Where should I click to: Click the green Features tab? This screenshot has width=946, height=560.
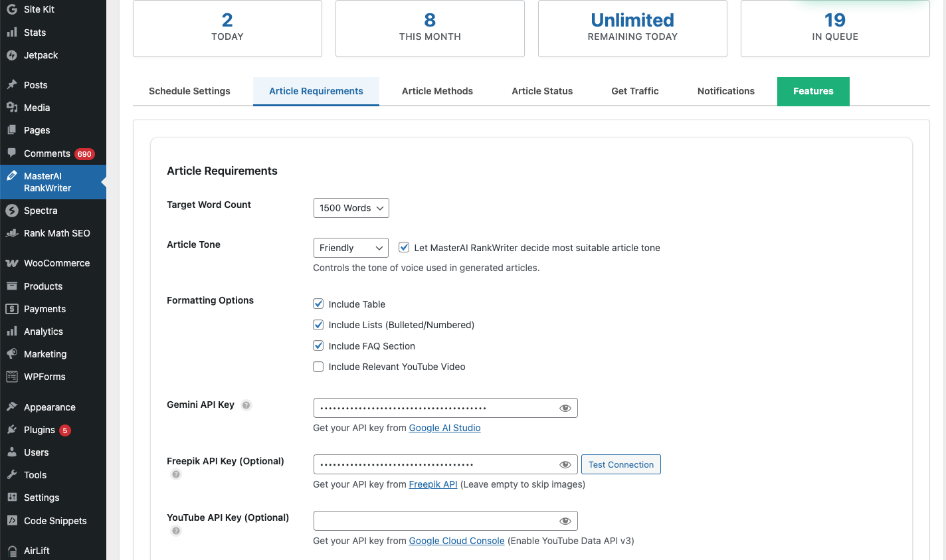click(813, 91)
